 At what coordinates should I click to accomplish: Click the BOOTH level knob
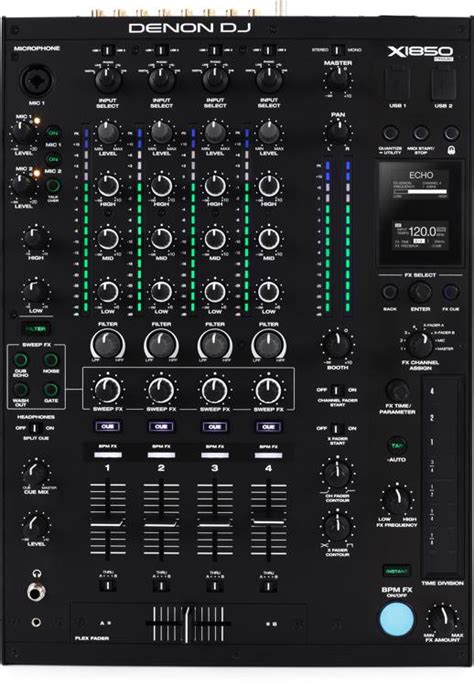(337, 346)
